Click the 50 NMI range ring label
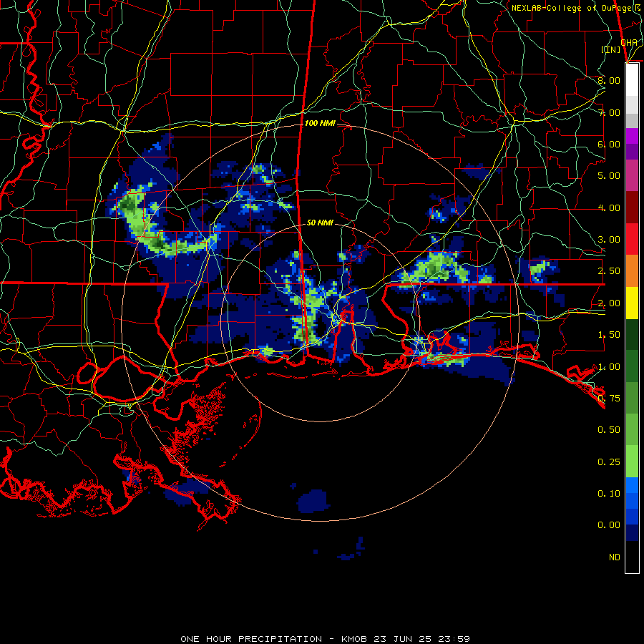This screenshot has width=644, height=644. 320,223
